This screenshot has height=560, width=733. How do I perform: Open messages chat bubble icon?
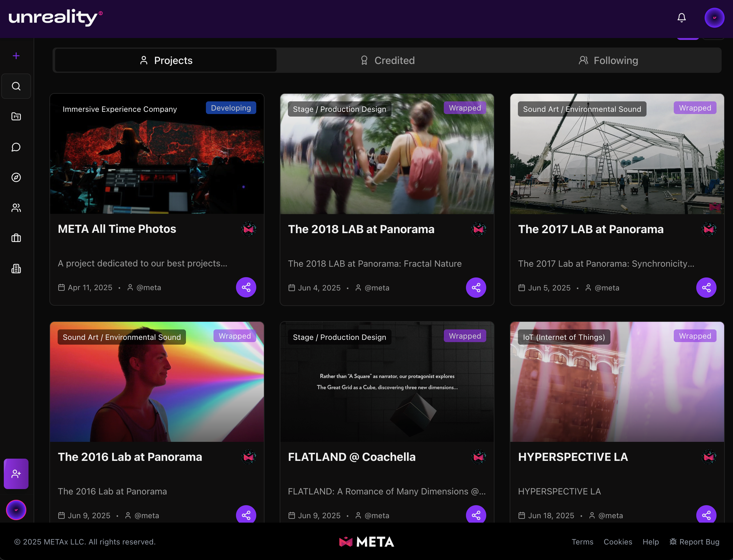click(x=16, y=147)
